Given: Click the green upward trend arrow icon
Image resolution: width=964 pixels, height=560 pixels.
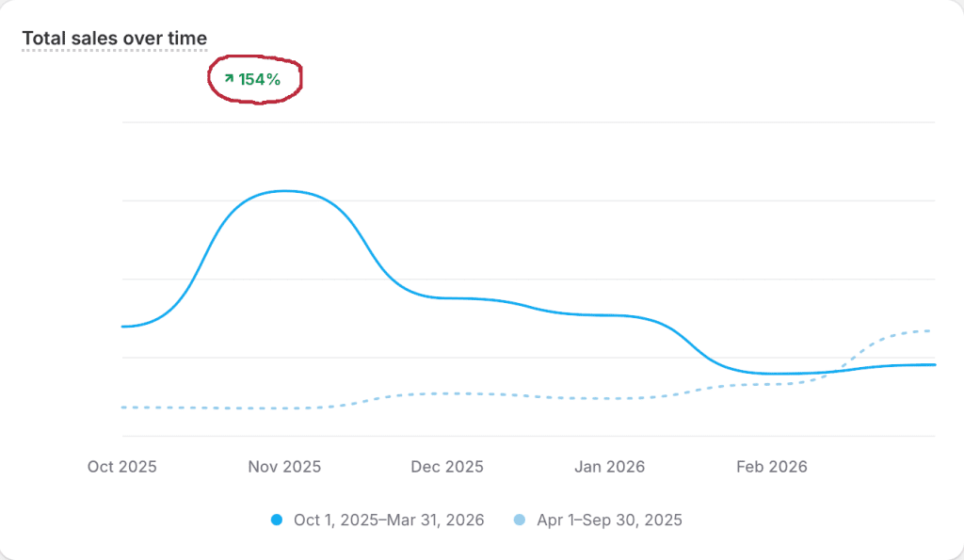Looking at the screenshot, I should pos(229,79).
